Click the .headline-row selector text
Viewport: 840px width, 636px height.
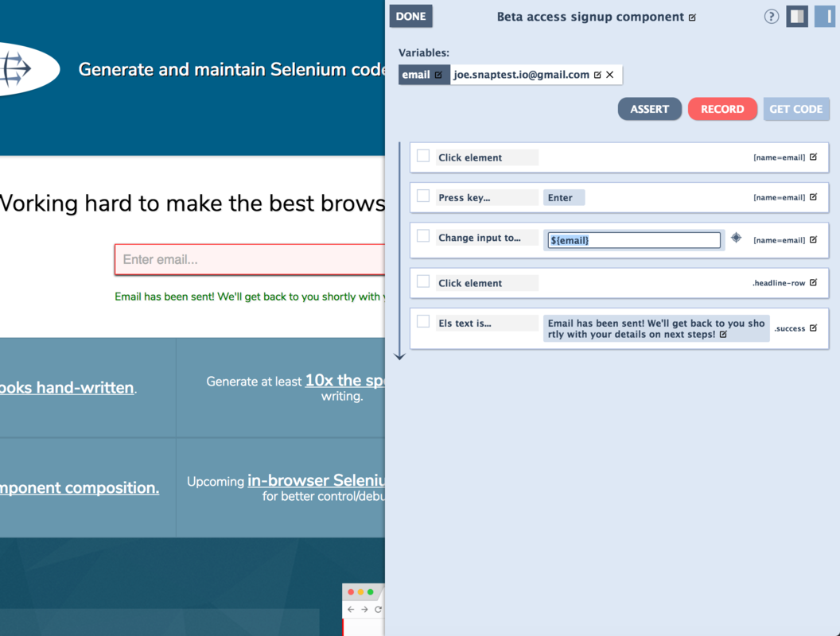[x=779, y=283]
